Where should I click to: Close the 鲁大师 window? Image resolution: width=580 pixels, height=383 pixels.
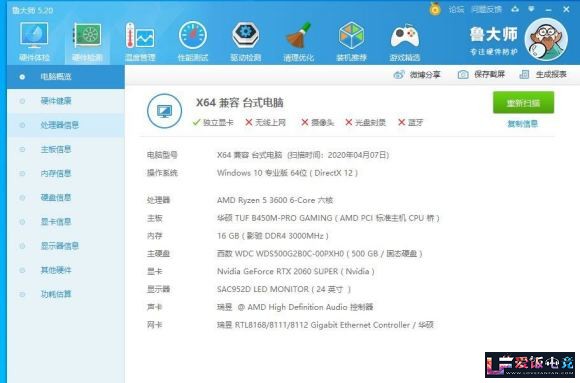click(x=566, y=9)
